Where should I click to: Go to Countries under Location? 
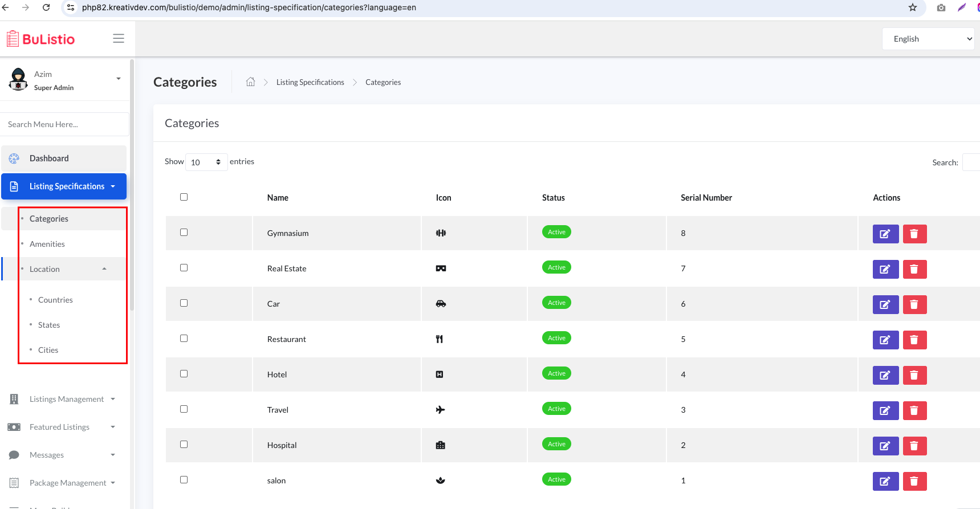coord(55,300)
